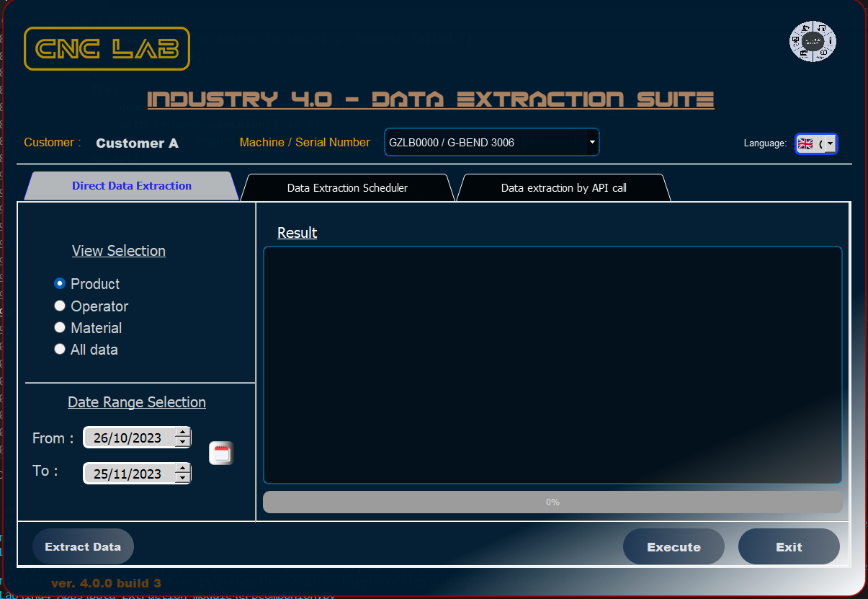Select the All data radio option

pos(60,350)
